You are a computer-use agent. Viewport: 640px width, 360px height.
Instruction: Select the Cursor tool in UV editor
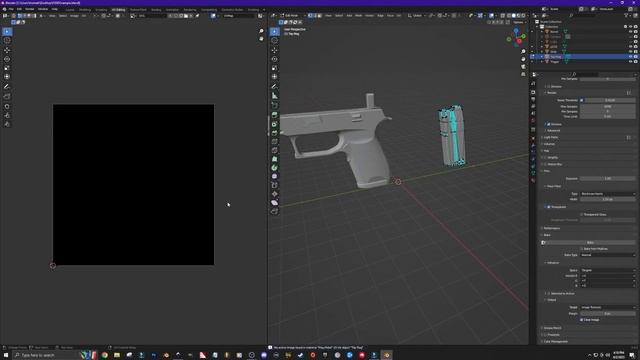point(7,41)
